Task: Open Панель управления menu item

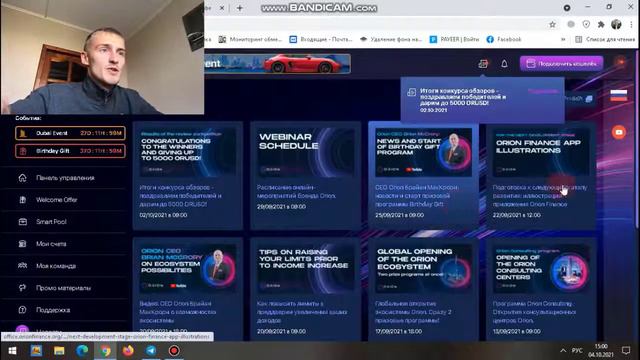Action: [x=65, y=178]
